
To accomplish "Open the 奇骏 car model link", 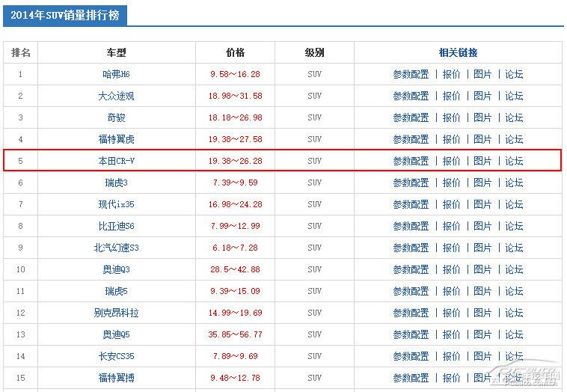I will click(x=116, y=117).
